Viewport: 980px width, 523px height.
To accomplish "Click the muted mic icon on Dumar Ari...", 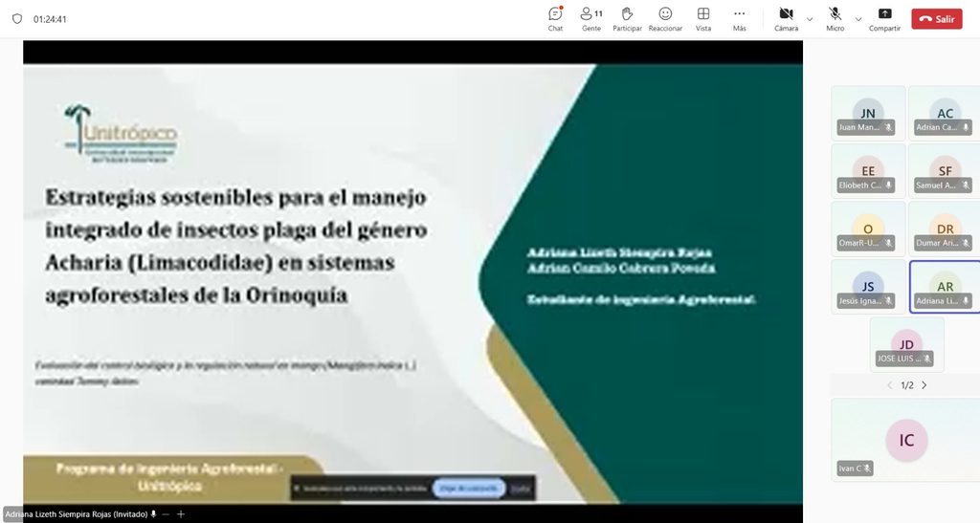I will (x=966, y=243).
